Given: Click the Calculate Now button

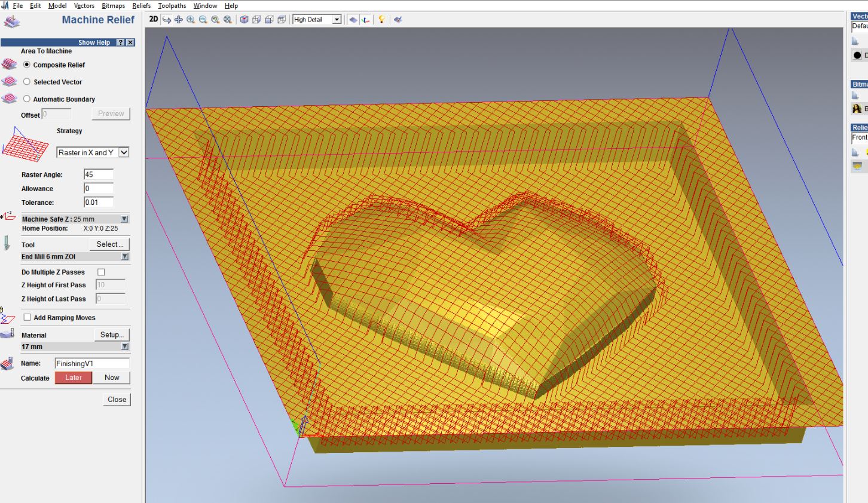Looking at the screenshot, I should point(112,378).
